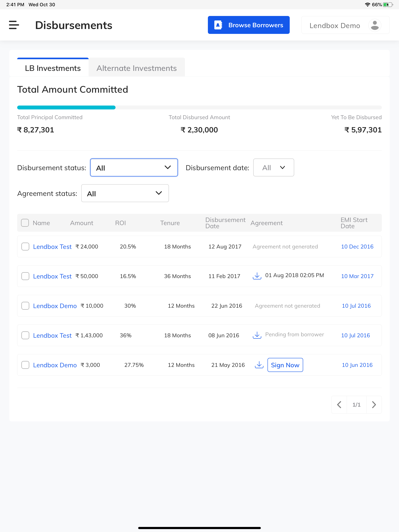Click EMI start date 10 Mar 2017
This screenshot has width=399, height=532.
pyautogui.click(x=357, y=276)
